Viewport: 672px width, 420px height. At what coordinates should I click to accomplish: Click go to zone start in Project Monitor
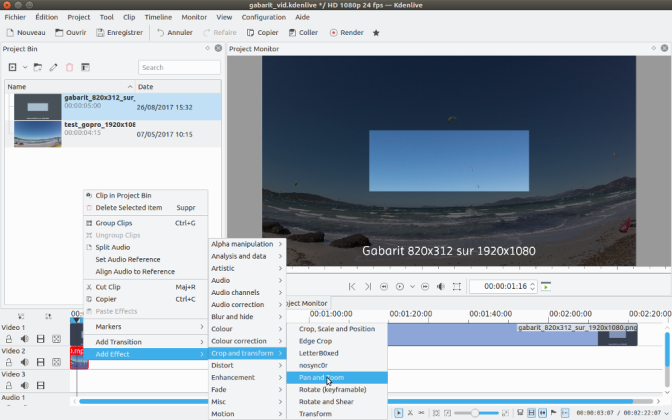pos(352,286)
